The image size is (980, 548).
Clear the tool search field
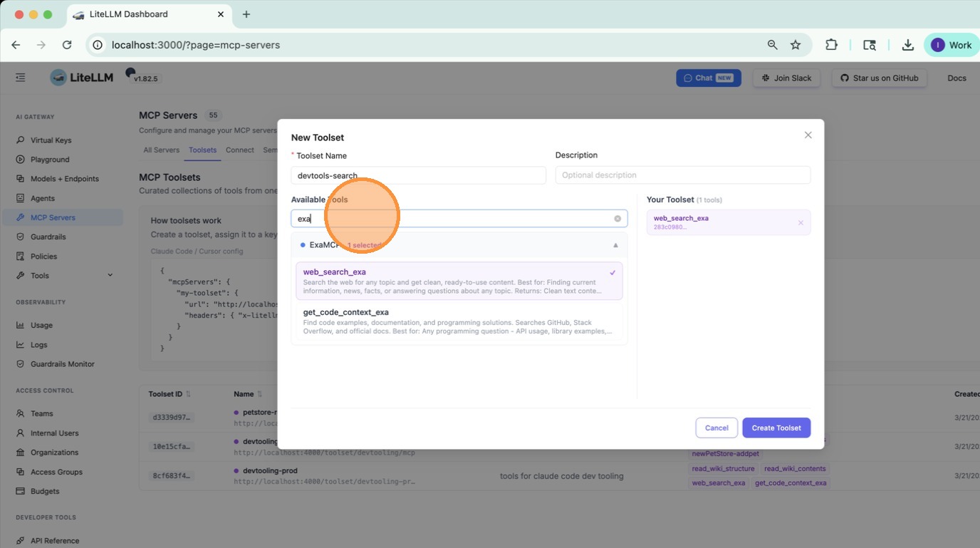pyautogui.click(x=617, y=219)
